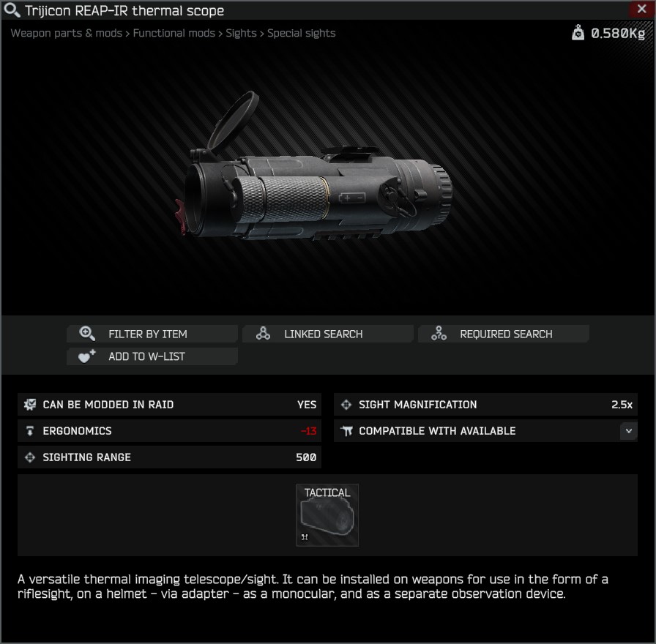Click the Can Be Modded In Raid icon

point(30,405)
